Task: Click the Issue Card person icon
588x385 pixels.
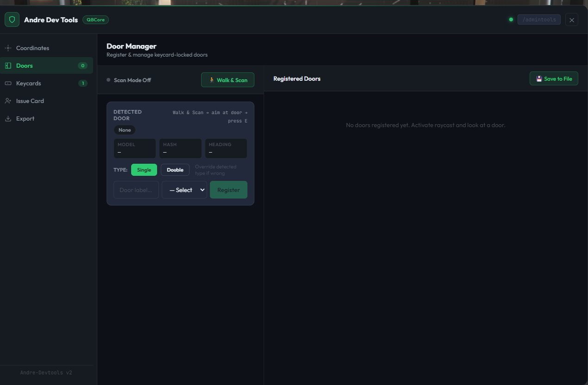Action: [8, 101]
